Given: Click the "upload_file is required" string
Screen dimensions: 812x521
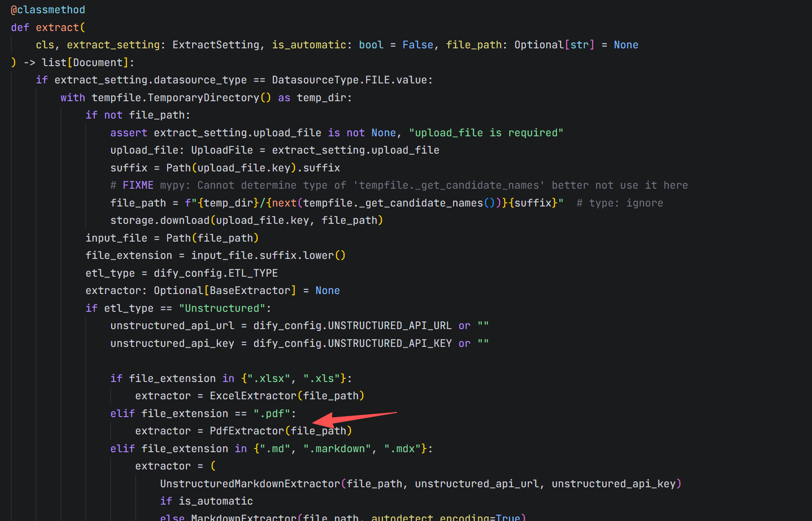Looking at the screenshot, I should coord(486,133).
